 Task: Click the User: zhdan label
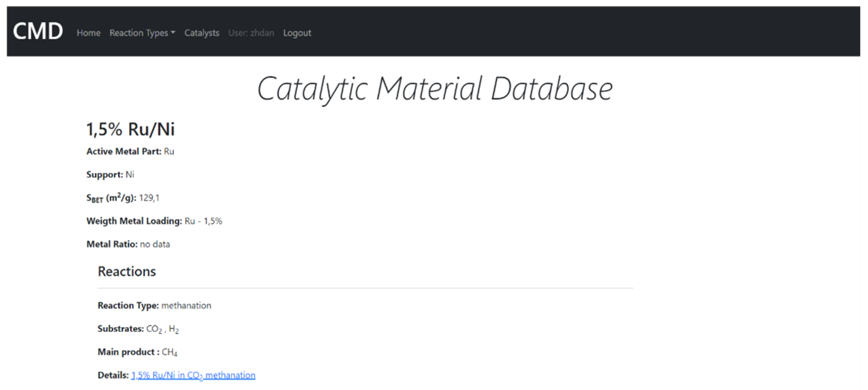(x=251, y=33)
